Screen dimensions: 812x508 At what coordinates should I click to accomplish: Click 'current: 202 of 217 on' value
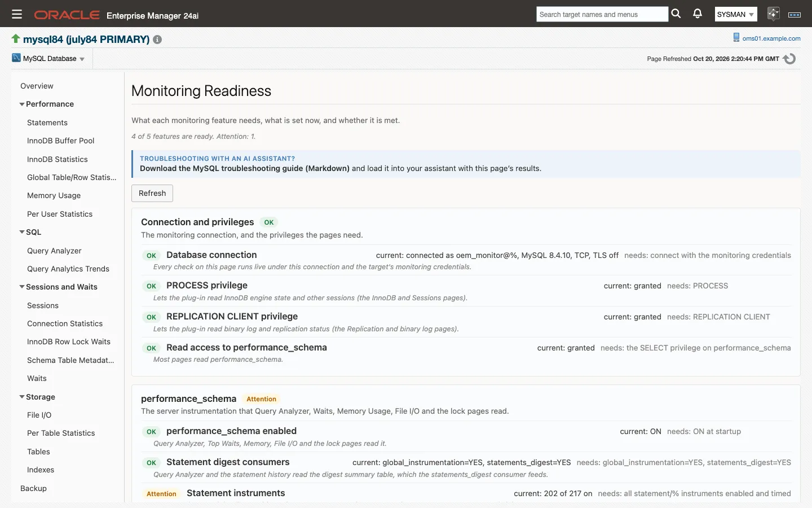(553, 493)
